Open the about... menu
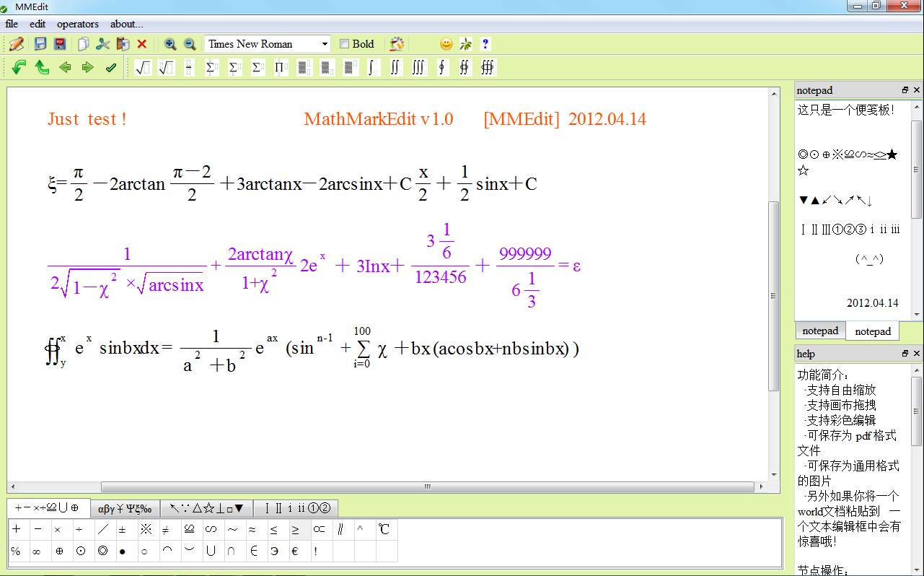Screen dimensions: 924x576 [127, 24]
